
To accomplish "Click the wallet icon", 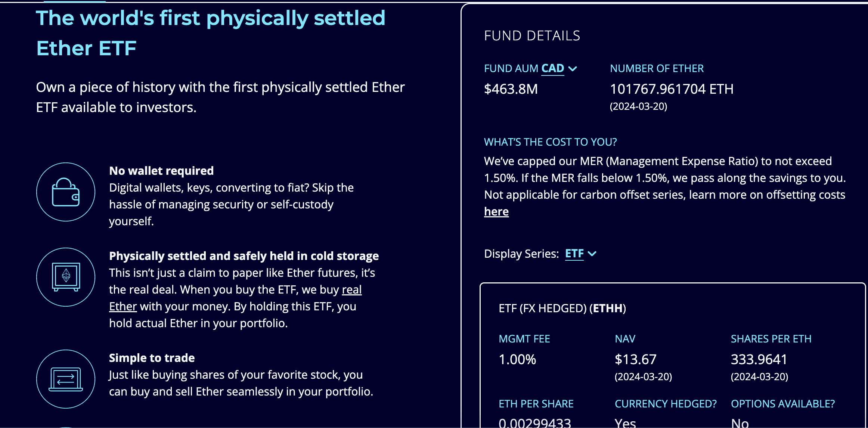I will (66, 192).
